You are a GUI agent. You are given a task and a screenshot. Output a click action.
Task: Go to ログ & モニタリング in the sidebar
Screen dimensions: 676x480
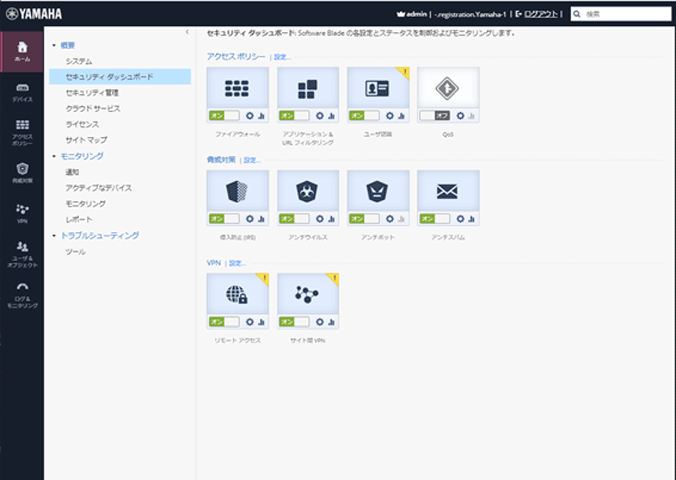pos(22,295)
